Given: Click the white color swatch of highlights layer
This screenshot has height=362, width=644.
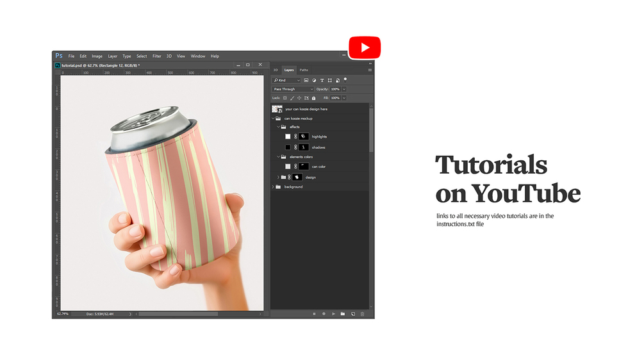Looking at the screenshot, I should [288, 136].
